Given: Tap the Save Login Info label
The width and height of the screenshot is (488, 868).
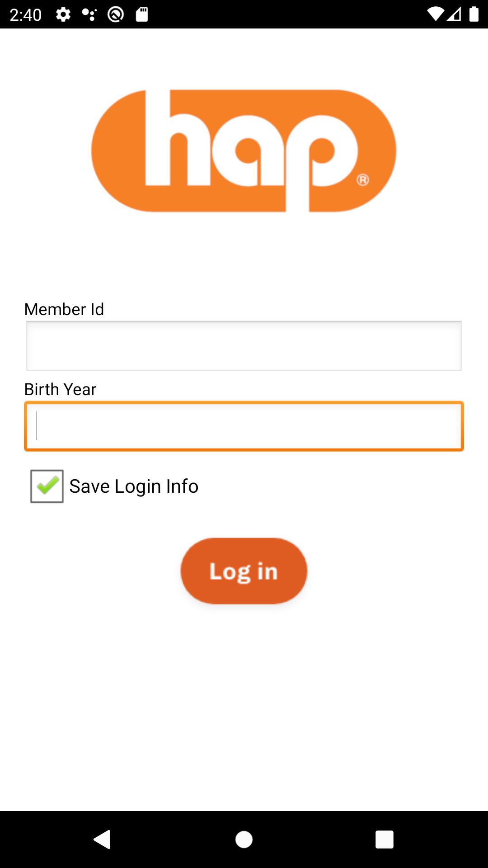Looking at the screenshot, I should pyautogui.click(x=134, y=486).
